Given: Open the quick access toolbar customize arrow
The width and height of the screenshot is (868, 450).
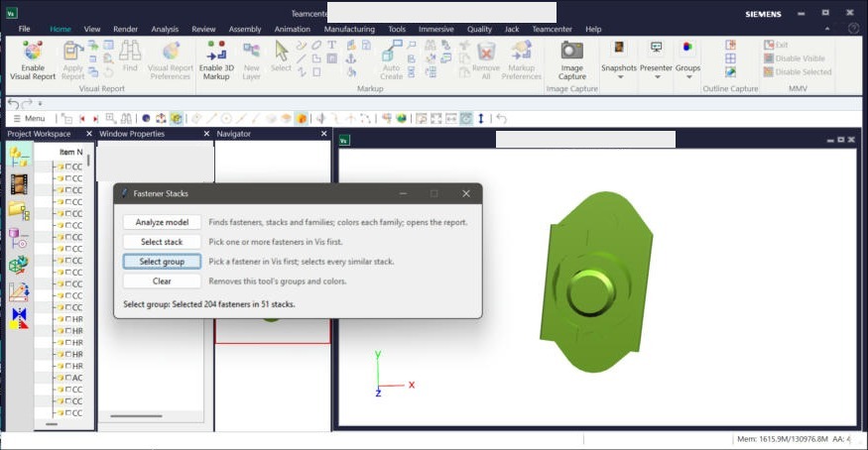Looking at the screenshot, I should click(x=41, y=103).
